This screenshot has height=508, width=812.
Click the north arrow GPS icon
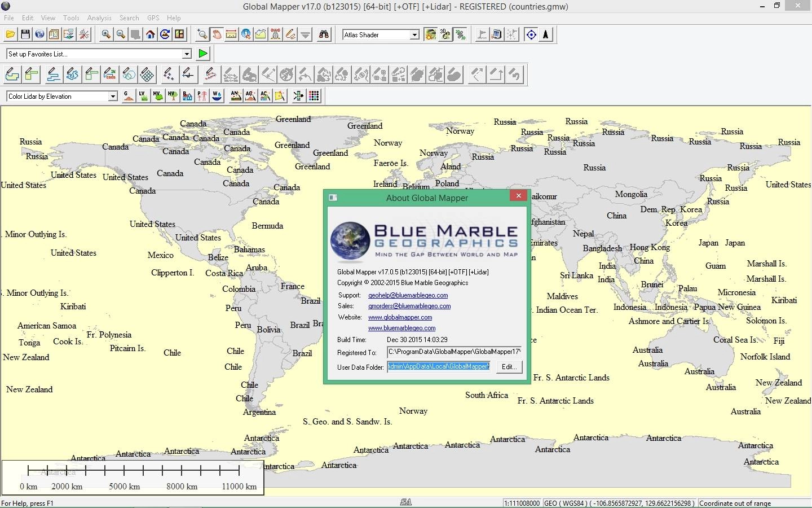tap(545, 34)
